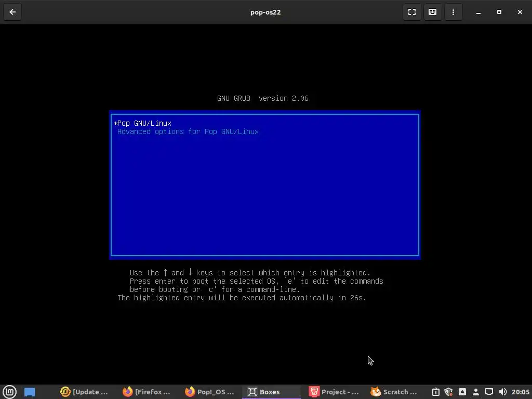Open the Linux Mint start menu

click(x=9, y=392)
